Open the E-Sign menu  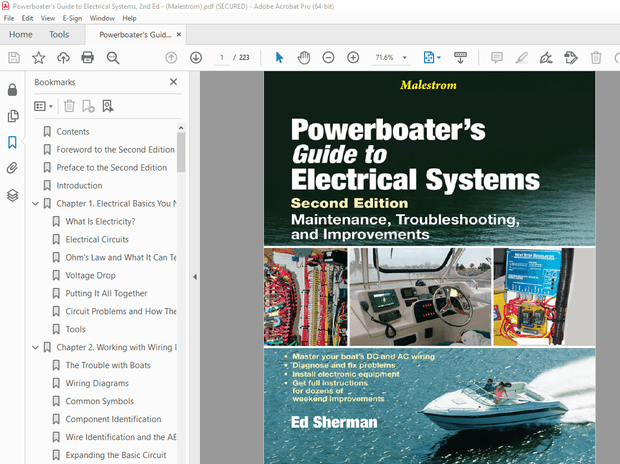72,18
